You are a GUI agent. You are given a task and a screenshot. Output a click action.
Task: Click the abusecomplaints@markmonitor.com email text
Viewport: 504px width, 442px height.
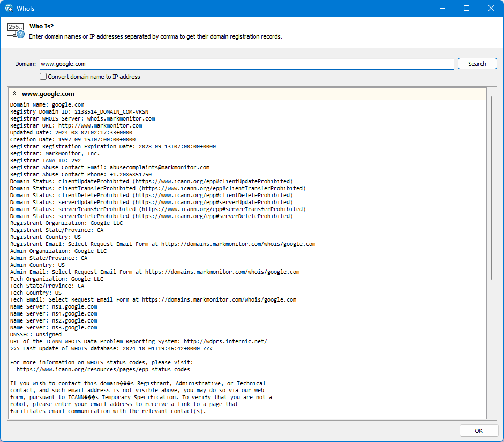160,168
